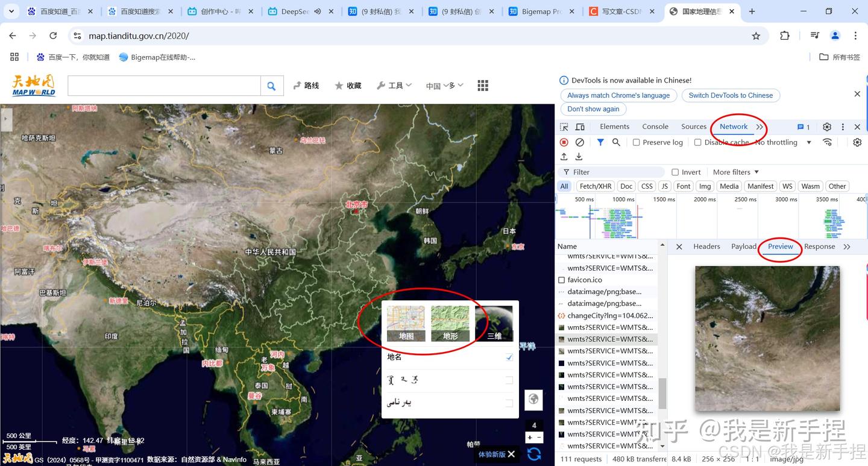The height and width of the screenshot is (466, 868).
Task: Open network conditions via the wifi icon
Action: click(827, 142)
